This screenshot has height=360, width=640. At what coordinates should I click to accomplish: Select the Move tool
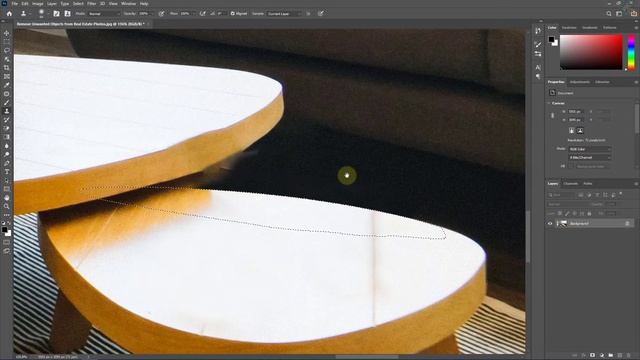click(7, 33)
